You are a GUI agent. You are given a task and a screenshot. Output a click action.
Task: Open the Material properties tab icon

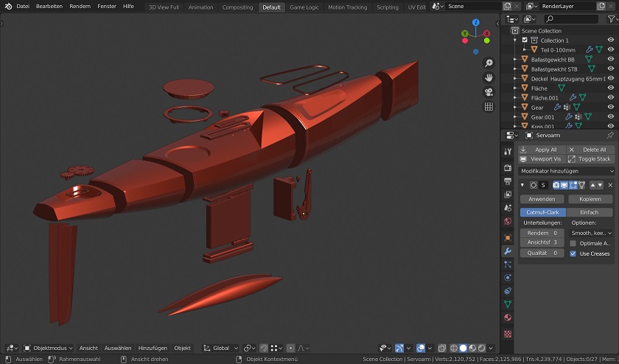(x=508, y=318)
